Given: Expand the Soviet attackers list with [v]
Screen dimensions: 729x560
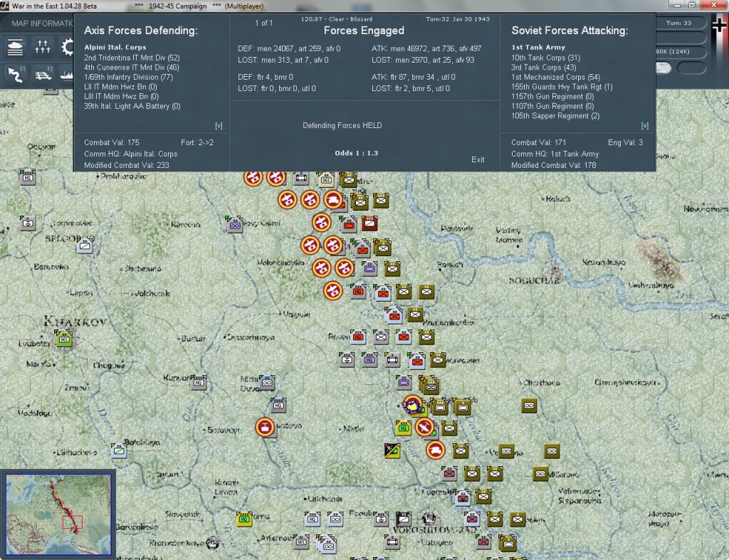Looking at the screenshot, I should click(x=644, y=125).
